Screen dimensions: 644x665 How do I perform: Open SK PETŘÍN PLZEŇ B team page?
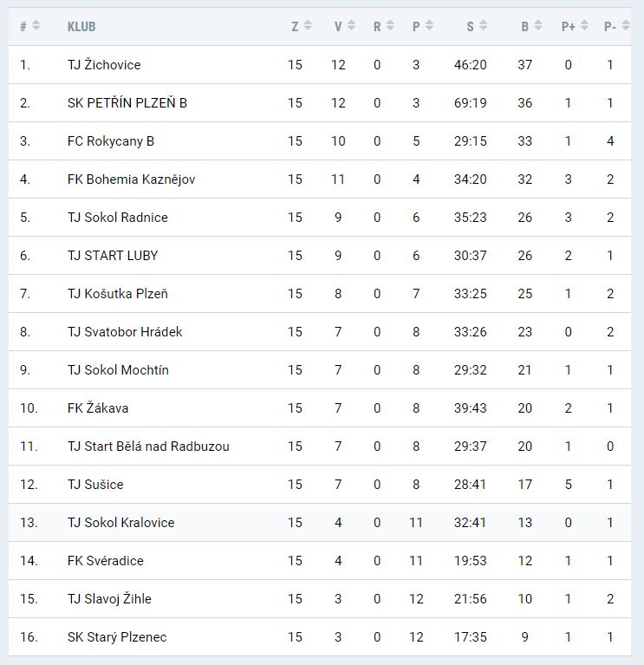click(x=127, y=103)
